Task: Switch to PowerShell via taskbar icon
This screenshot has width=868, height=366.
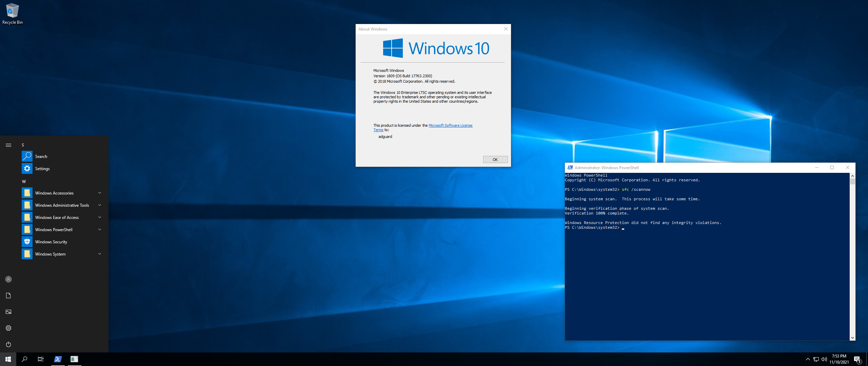Action: (x=58, y=359)
